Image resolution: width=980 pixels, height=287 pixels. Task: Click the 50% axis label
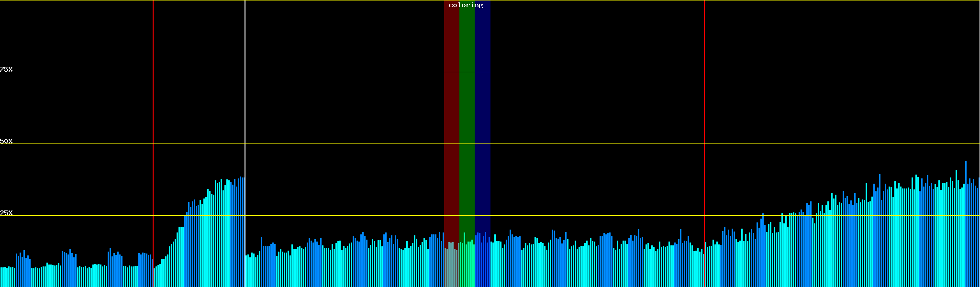pos(6,141)
